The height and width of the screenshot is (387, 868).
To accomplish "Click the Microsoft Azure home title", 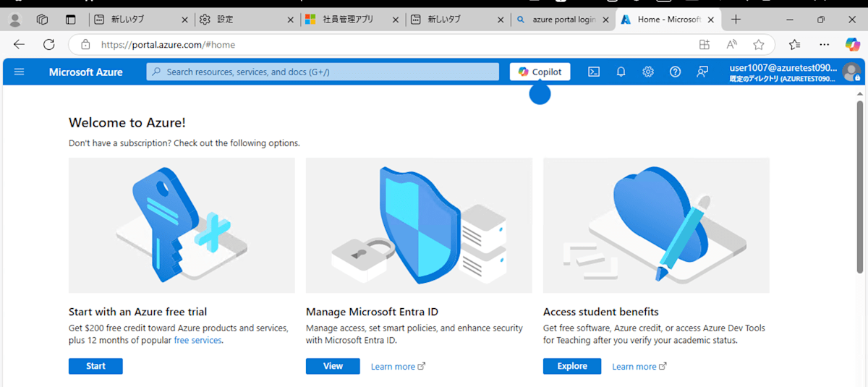I will coord(85,72).
